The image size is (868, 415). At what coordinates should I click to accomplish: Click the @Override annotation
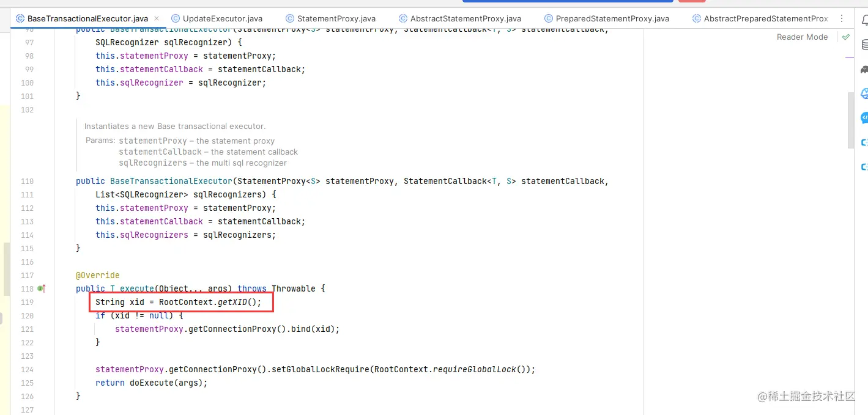(x=98, y=275)
